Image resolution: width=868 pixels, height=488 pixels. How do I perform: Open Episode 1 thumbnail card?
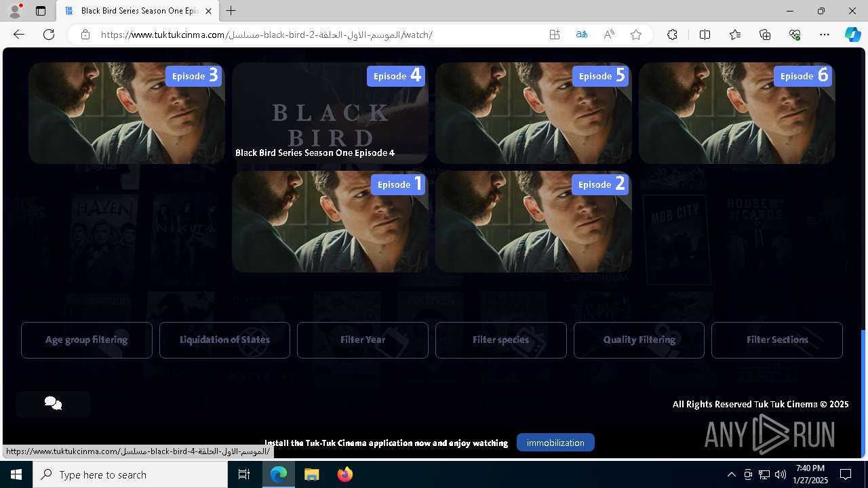point(330,222)
